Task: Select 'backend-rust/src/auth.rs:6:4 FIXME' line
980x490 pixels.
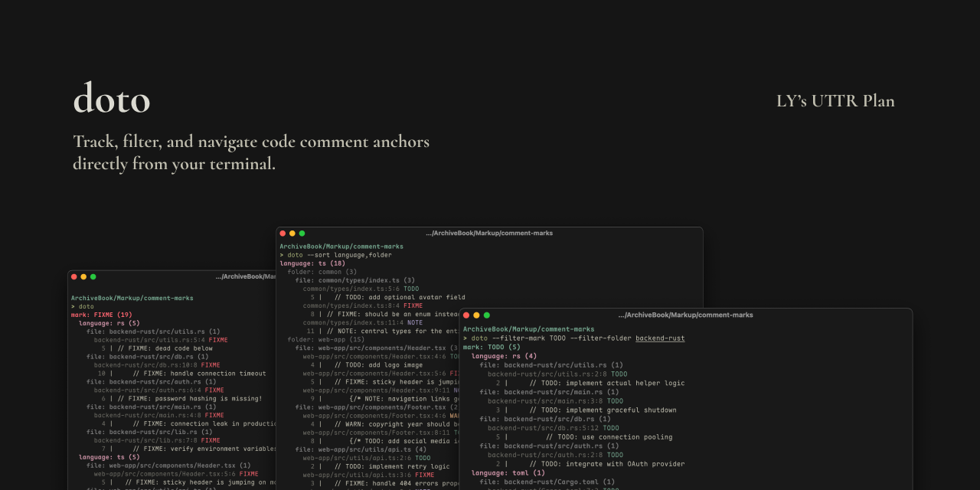Action: click(x=159, y=390)
